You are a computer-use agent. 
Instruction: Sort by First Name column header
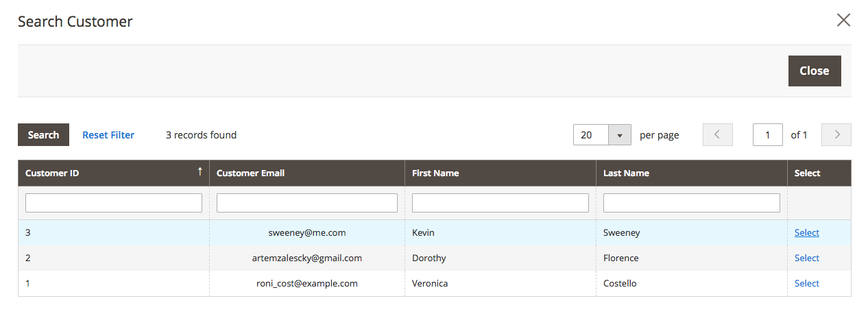pos(501,173)
